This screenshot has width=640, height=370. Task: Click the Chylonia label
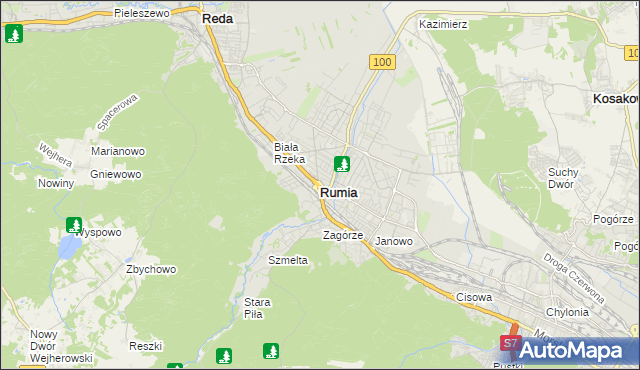tap(567, 312)
